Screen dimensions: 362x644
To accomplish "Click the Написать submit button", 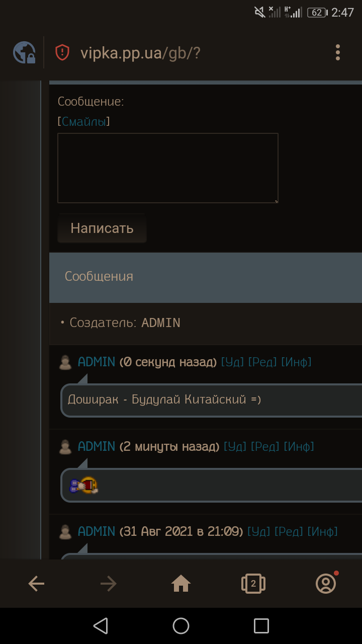I will [102, 228].
